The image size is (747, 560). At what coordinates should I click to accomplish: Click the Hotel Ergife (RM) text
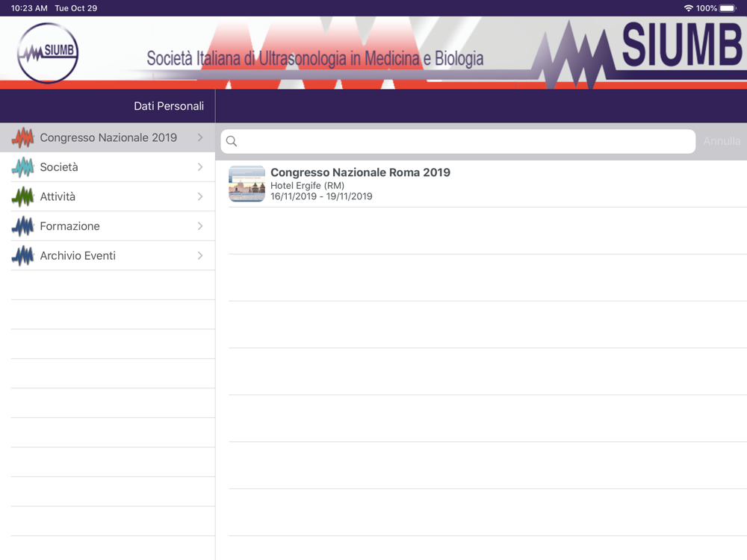(307, 185)
